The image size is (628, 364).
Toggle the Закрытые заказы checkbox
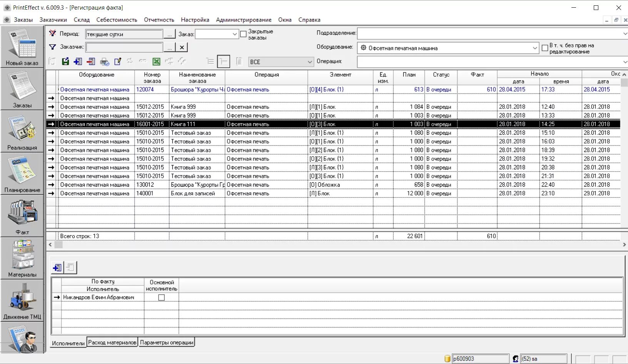point(243,34)
